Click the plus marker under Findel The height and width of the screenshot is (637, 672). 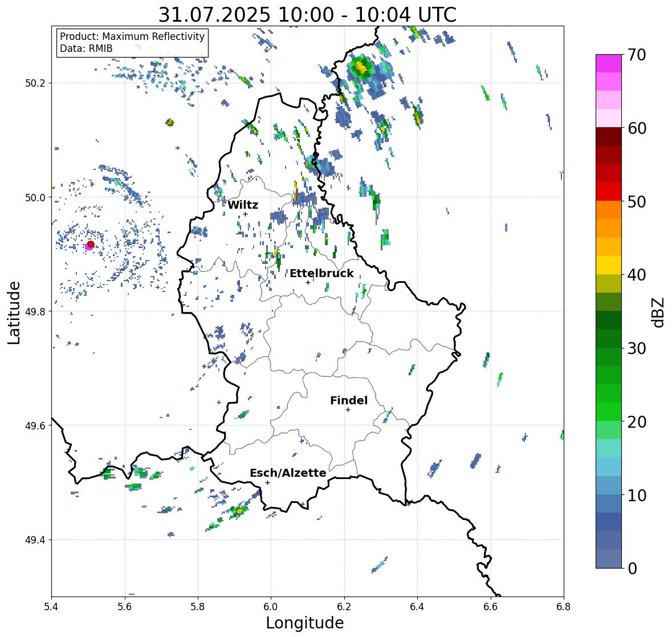coord(348,410)
